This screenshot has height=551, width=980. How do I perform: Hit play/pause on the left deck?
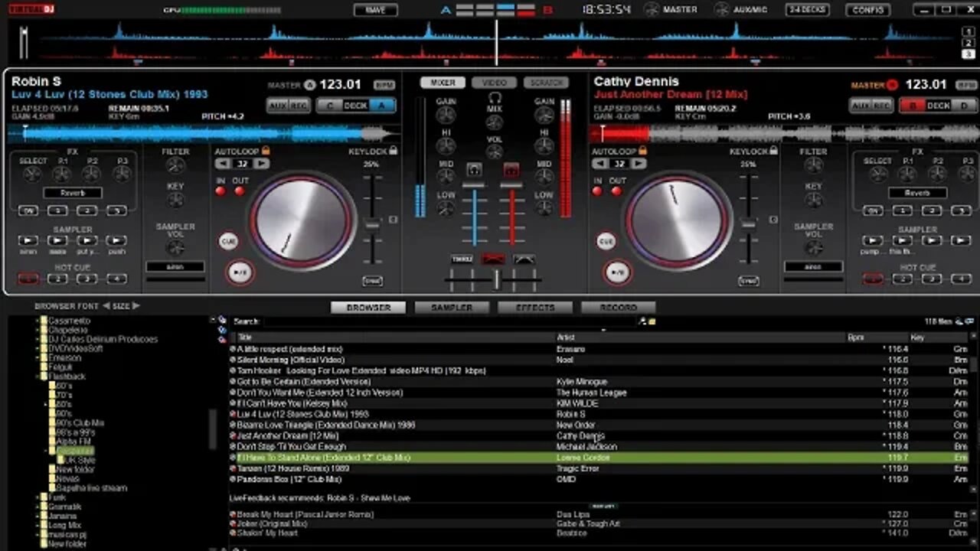tap(240, 272)
